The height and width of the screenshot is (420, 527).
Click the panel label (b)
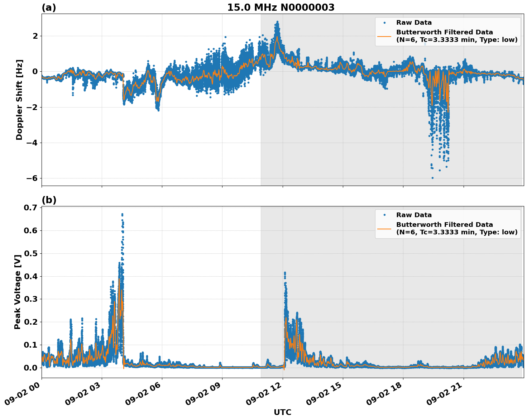pyautogui.click(x=49, y=200)
